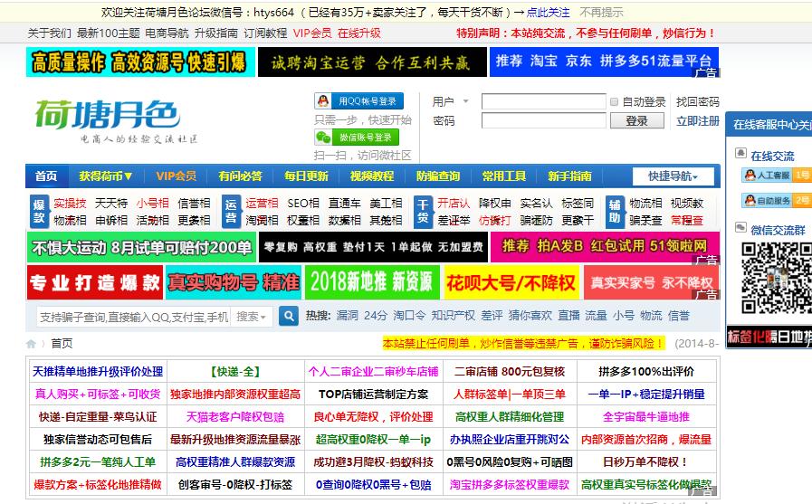Dismiss notice via 不再提示
812x504 pixels.
pyautogui.click(x=601, y=13)
